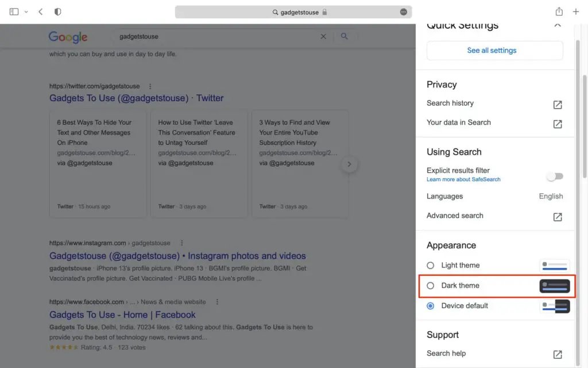588x368 pixels.
Task: Click the https://twitter.com/gadgetstouse URL text
Action: [95, 86]
